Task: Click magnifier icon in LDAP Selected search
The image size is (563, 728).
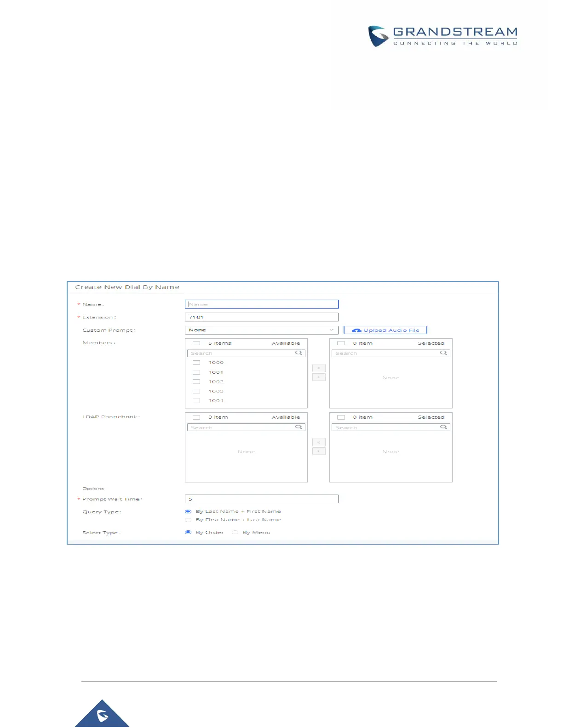Action: click(x=443, y=427)
